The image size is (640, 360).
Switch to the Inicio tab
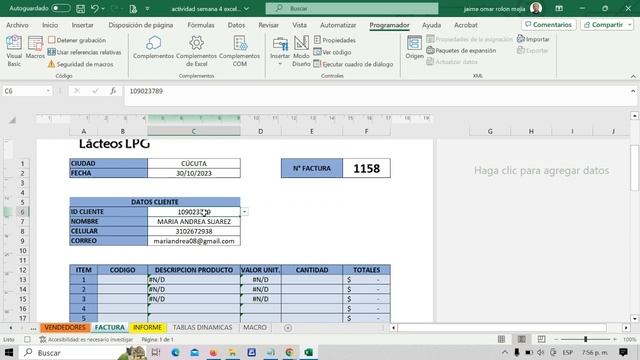tap(50, 25)
